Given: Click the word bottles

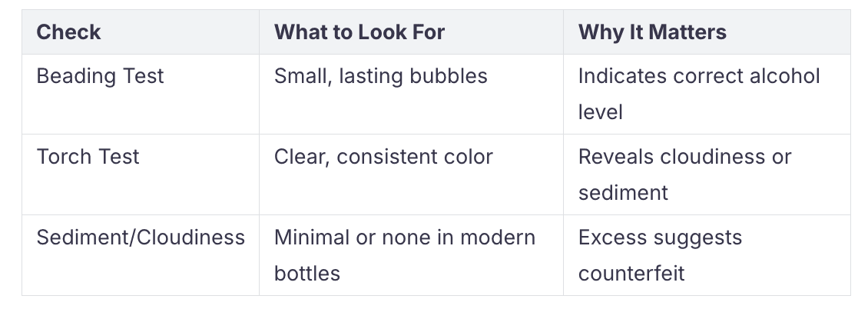Looking at the screenshot, I should click(307, 273).
